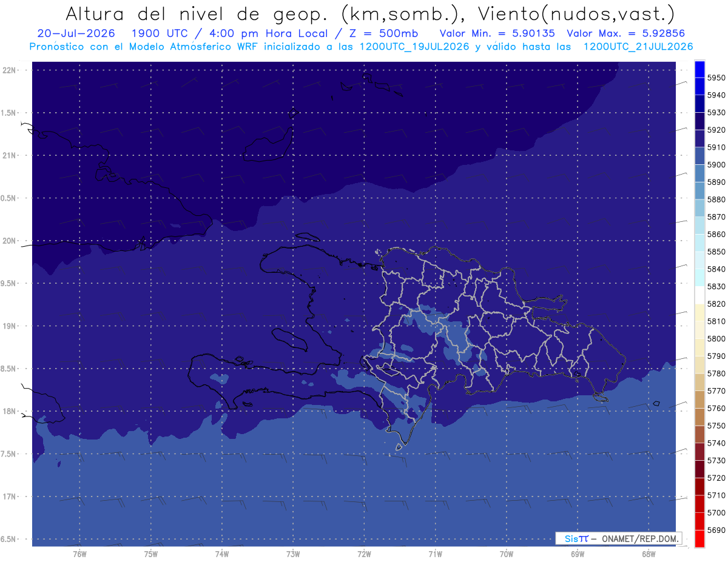Click the date text '20-Jul-2026'
This screenshot has width=728, height=562.
[x=76, y=33]
